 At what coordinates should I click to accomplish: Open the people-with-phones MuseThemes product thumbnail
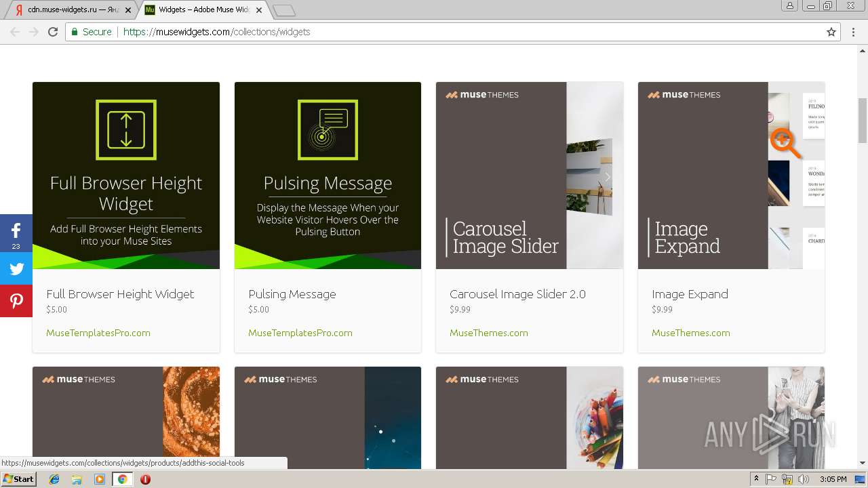click(731, 418)
